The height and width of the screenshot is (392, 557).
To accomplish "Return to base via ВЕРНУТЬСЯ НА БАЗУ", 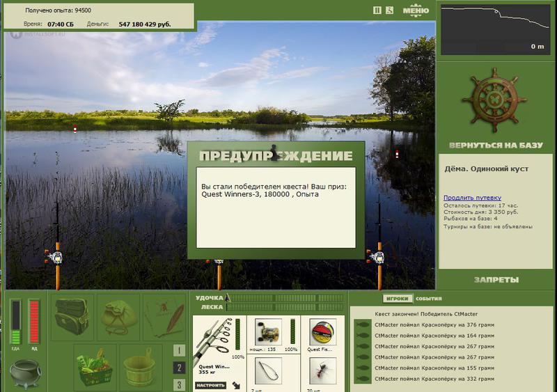I will click(496, 145).
